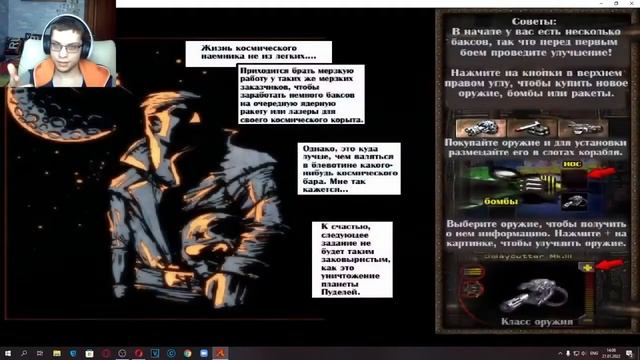Open the blue square V taskbar app

tap(155, 353)
